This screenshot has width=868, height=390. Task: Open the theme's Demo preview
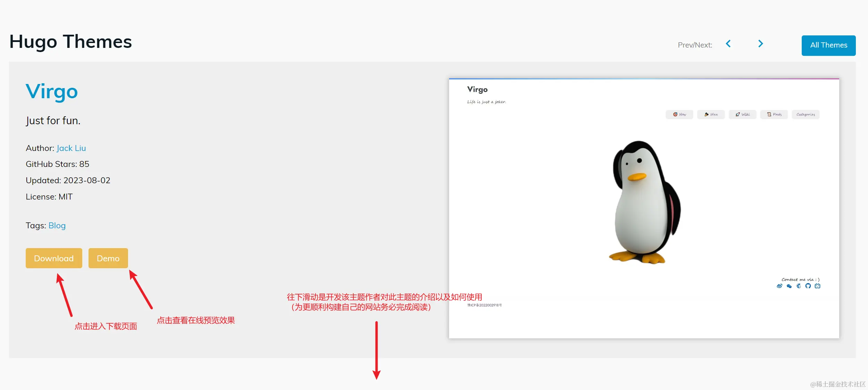[108, 258]
